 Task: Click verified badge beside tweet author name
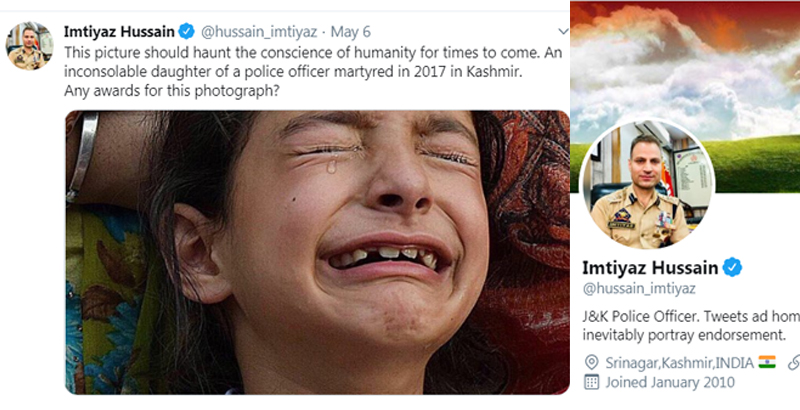click(x=186, y=32)
